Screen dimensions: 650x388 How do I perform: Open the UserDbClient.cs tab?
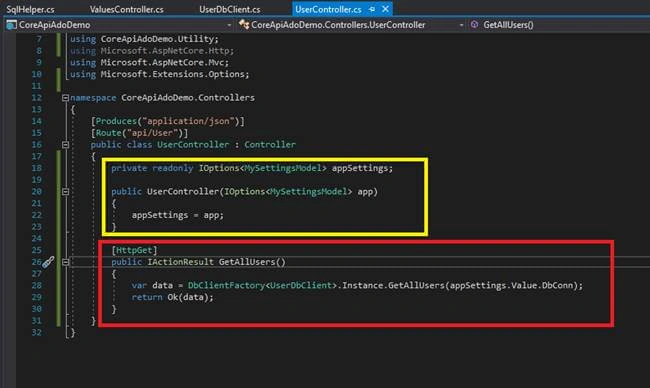click(x=230, y=9)
